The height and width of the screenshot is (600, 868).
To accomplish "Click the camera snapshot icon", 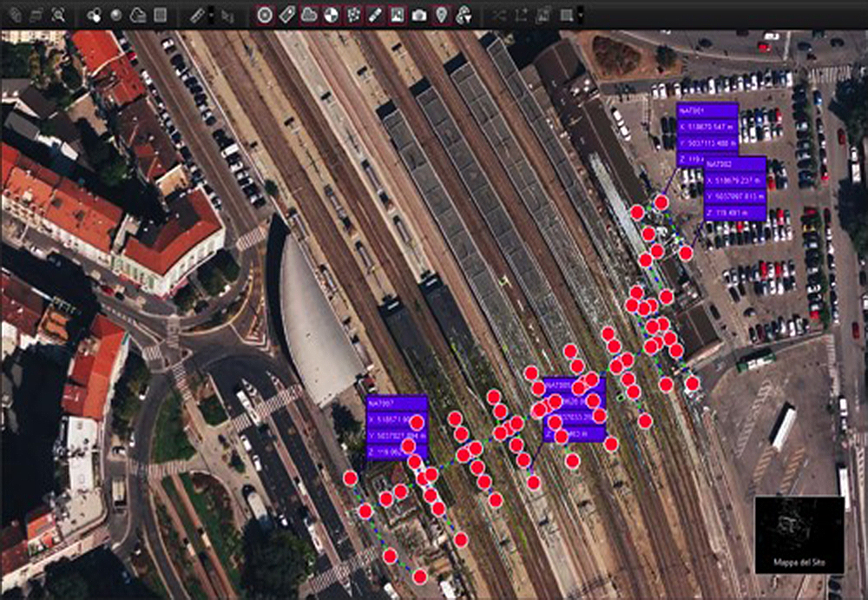I will click(419, 15).
